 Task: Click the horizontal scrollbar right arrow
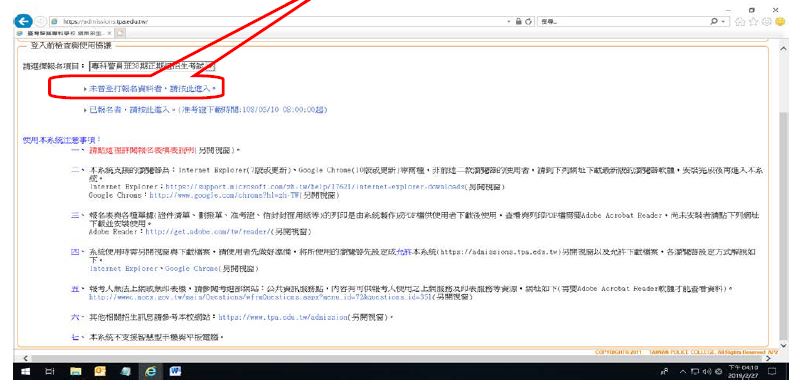click(769, 358)
